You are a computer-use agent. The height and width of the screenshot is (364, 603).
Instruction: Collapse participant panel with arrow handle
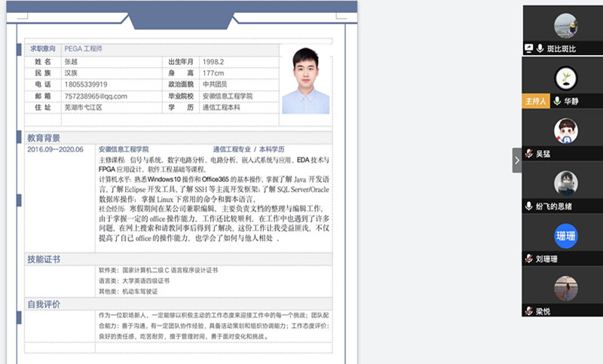click(x=516, y=160)
